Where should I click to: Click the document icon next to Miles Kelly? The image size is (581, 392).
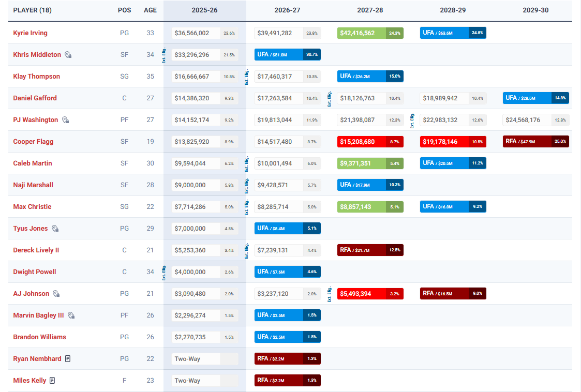coord(52,381)
